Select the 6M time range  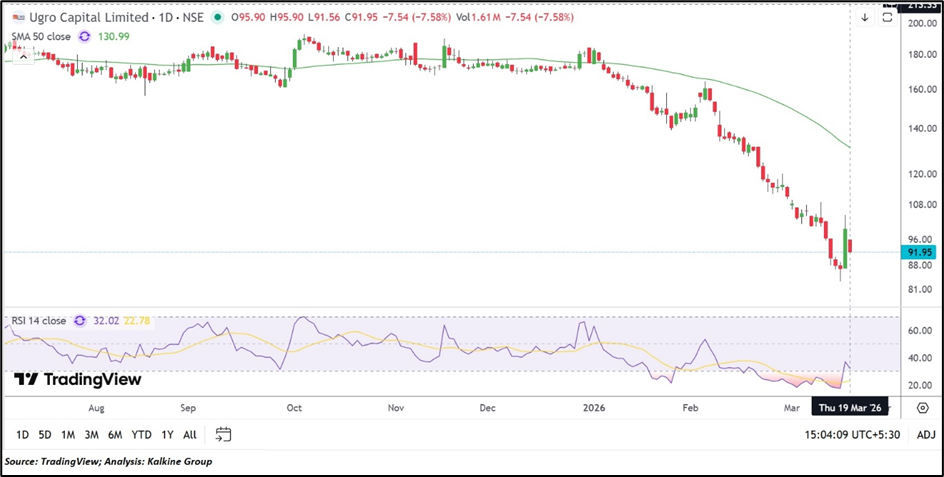115,435
